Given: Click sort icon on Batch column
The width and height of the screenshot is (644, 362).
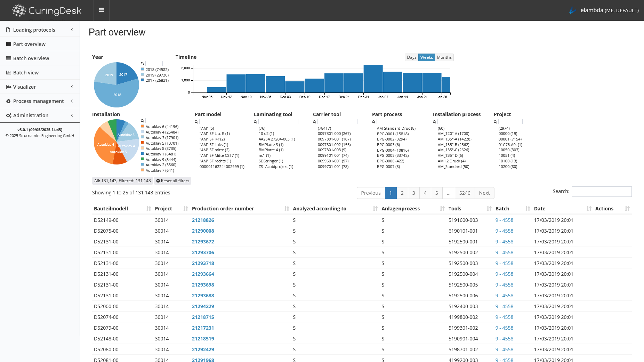Looking at the screenshot, I should (x=528, y=209).
